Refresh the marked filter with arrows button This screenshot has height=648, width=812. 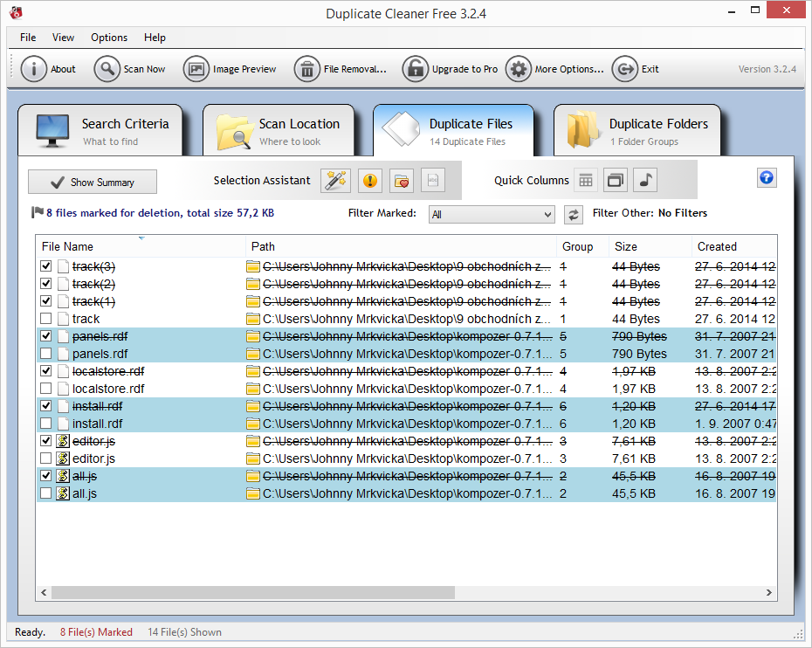pos(574,215)
